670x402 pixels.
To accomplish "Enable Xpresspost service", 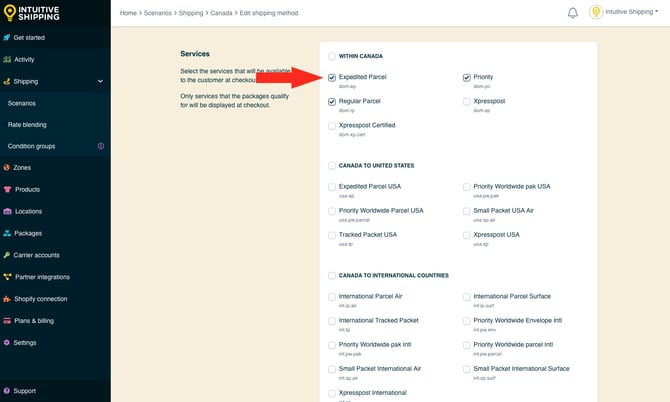I will [x=467, y=102].
